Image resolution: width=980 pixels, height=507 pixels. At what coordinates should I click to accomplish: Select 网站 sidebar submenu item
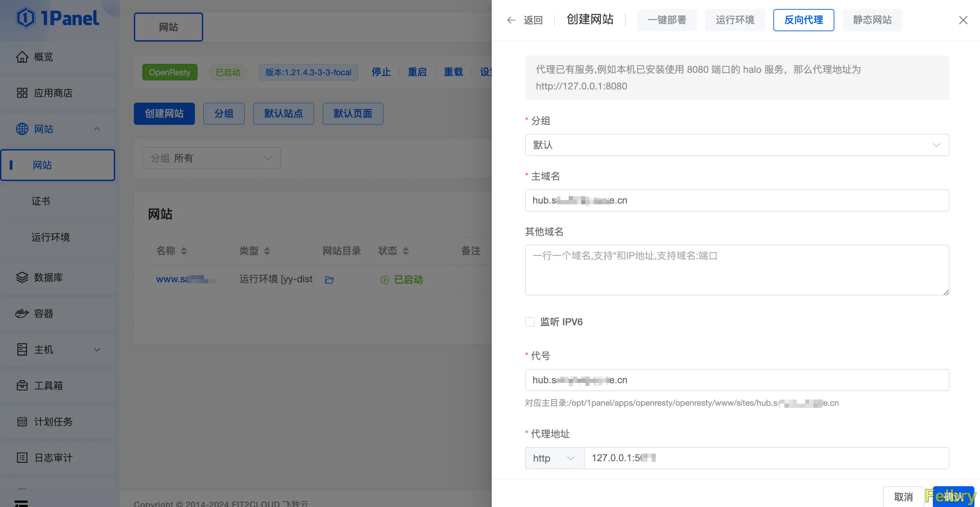click(x=58, y=165)
